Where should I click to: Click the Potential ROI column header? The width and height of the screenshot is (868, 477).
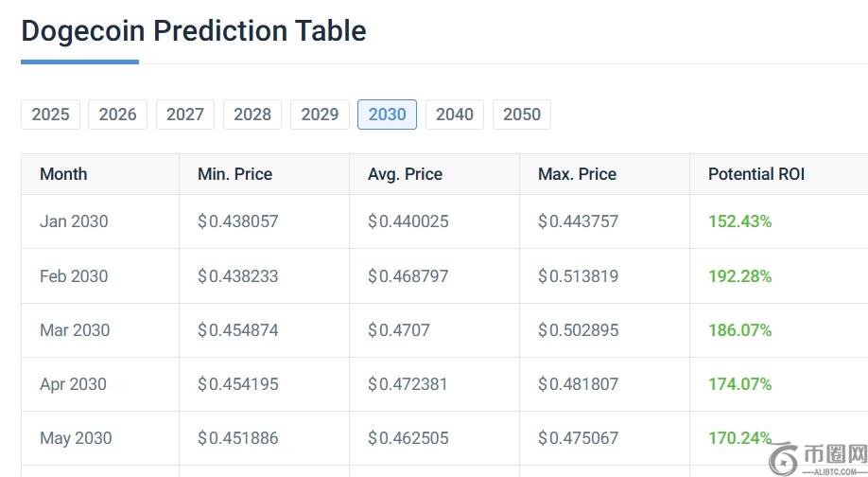coord(756,174)
